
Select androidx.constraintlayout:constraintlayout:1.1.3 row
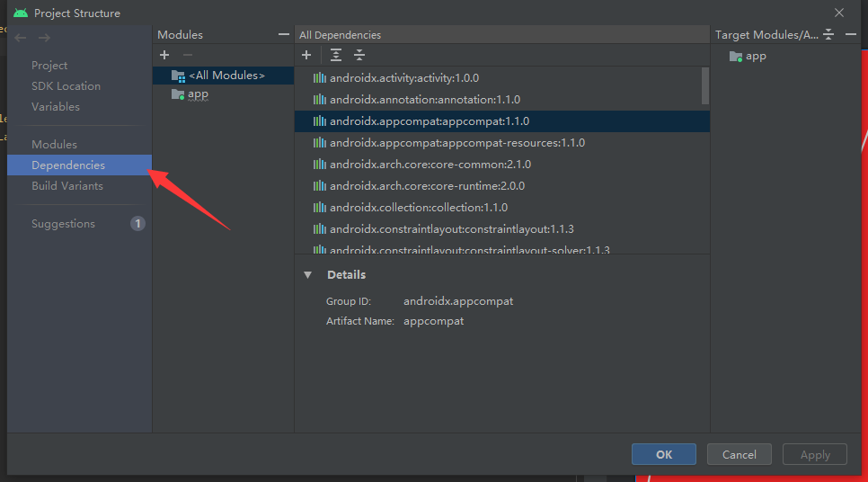(502, 229)
